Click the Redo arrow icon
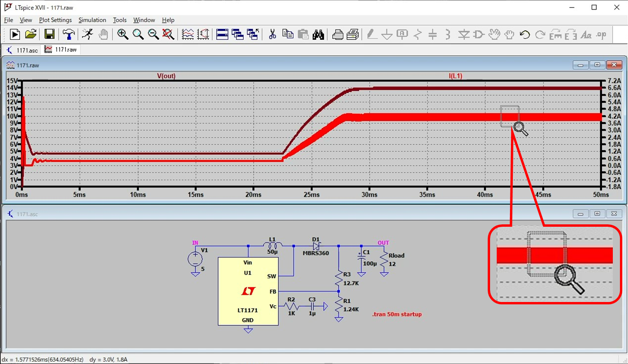Screen dimensions: 628x364 pyautogui.click(x=540, y=34)
